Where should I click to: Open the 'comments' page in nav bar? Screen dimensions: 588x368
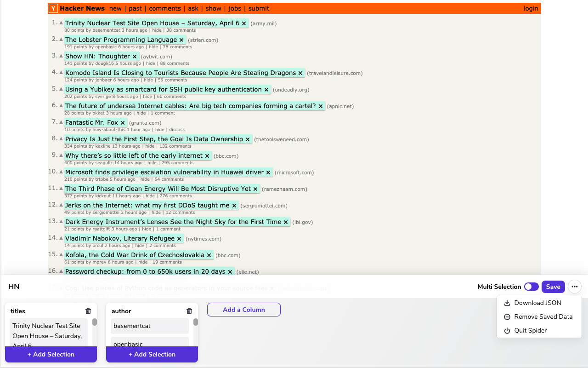click(165, 8)
